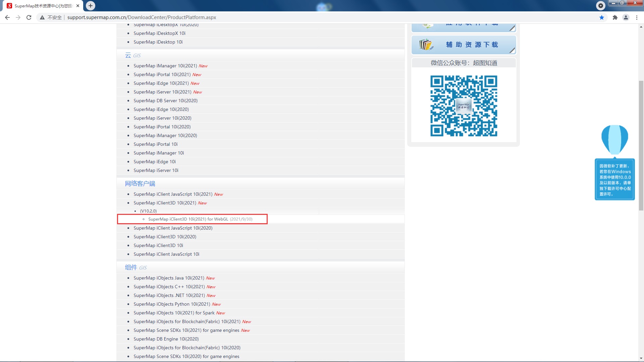
Task: Open a new browser tab
Action: [91, 6]
